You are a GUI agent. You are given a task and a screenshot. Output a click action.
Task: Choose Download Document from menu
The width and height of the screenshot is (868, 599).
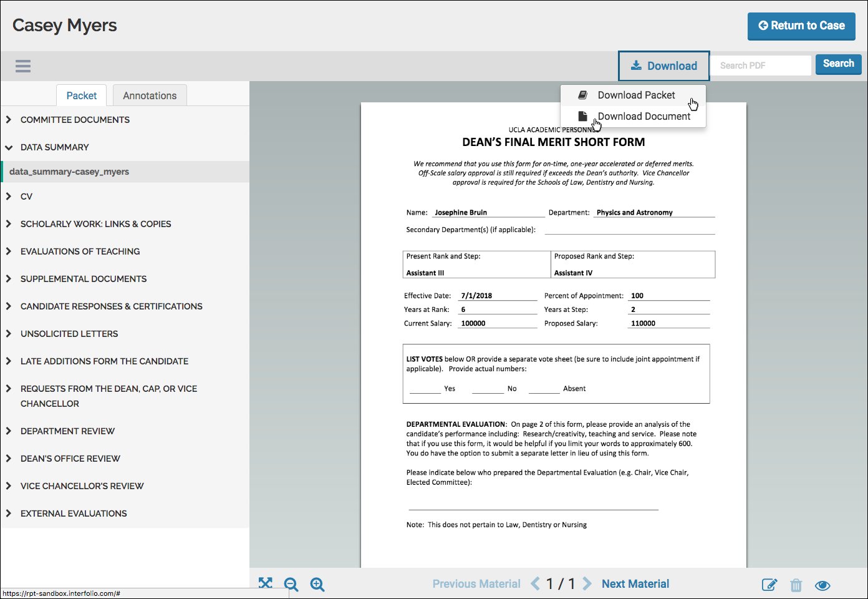pyautogui.click(x=633, y=116)
